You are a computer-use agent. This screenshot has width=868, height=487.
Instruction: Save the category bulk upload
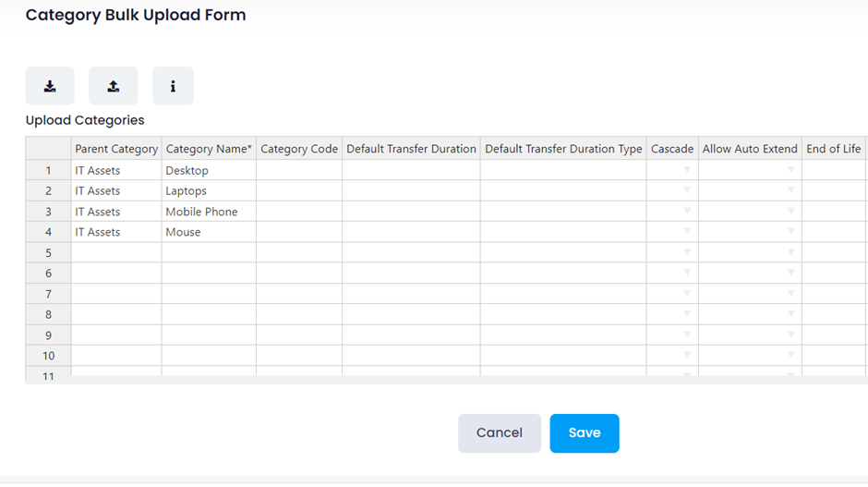(585, 433)
